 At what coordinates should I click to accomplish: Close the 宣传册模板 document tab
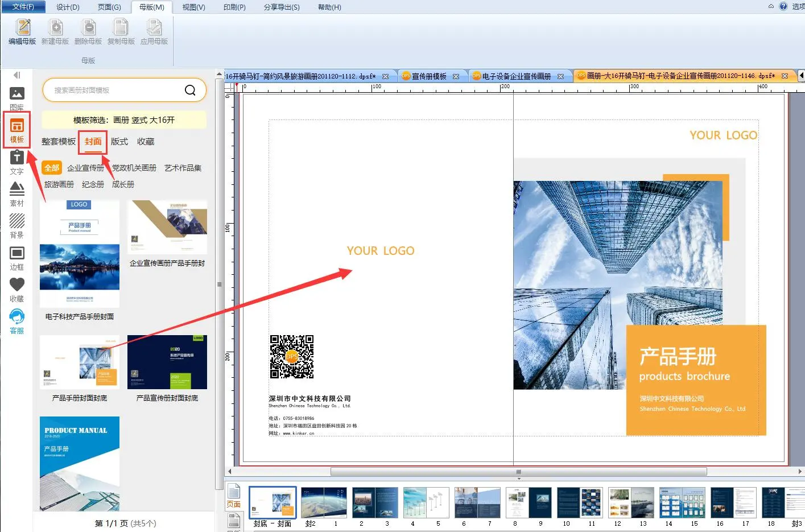click(x=456, y=76)
